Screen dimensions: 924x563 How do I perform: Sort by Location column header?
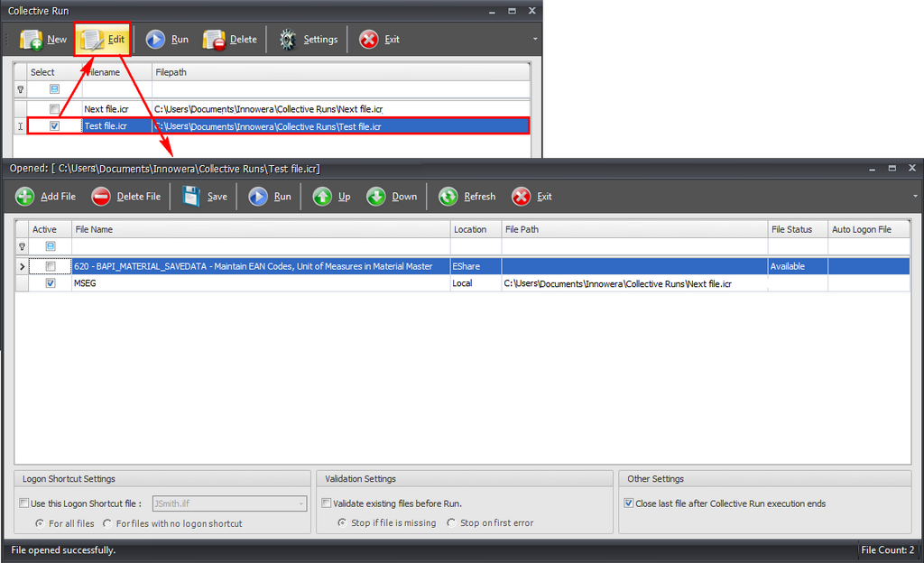point(476,229)
